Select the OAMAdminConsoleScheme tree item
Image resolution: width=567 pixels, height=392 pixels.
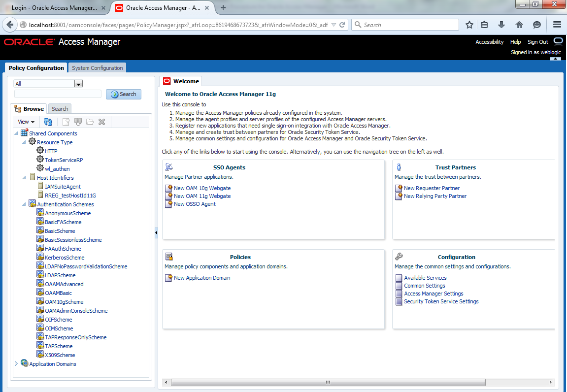(x=76, y=311)
